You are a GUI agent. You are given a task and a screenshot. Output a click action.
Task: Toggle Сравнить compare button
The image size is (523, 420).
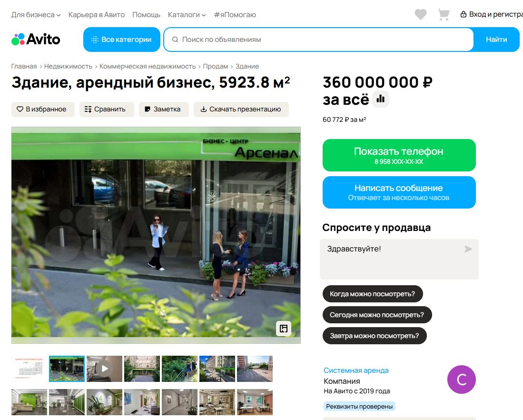[107, 109]
